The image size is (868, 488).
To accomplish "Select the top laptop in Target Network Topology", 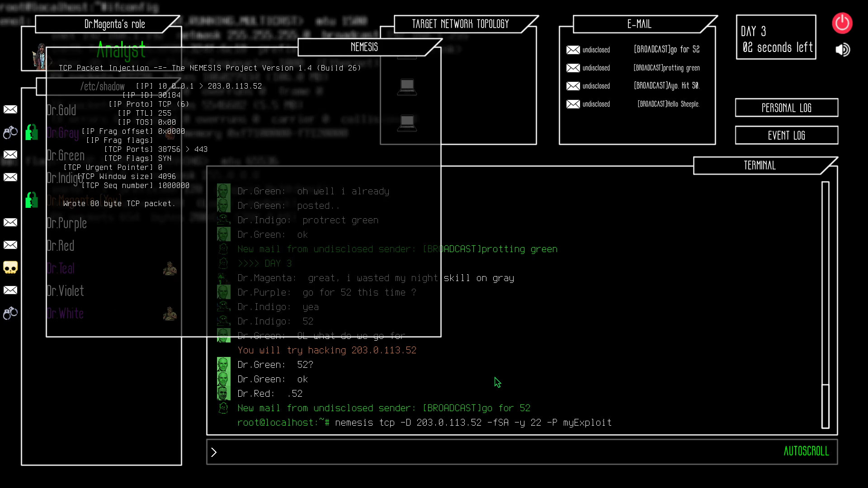I will 407,87.
